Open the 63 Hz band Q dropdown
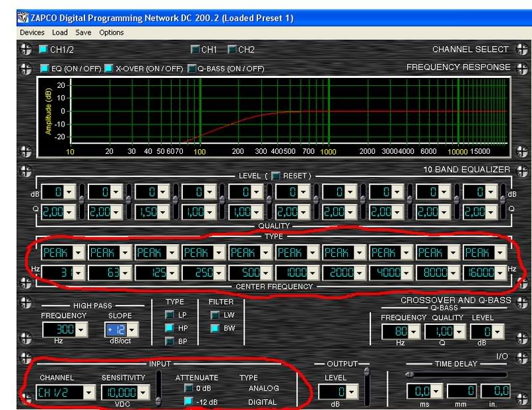The width and height of the screenshot is (532, 410). tap(116, 212)
